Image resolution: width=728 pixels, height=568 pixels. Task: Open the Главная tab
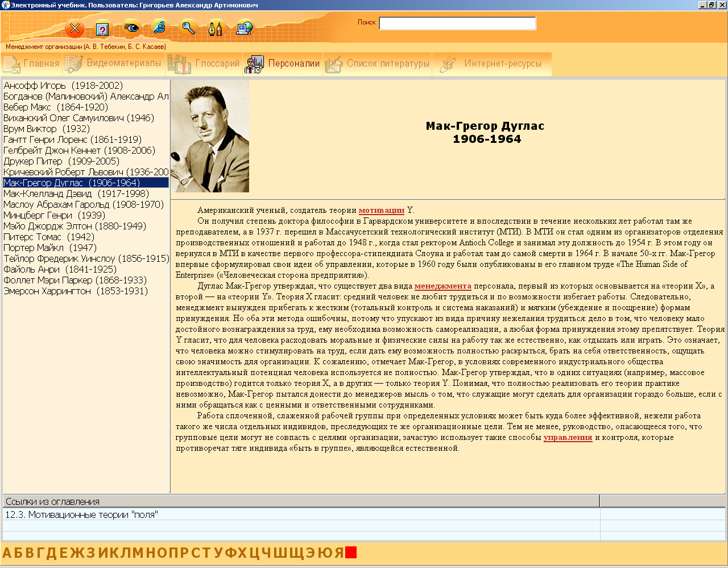31,64
